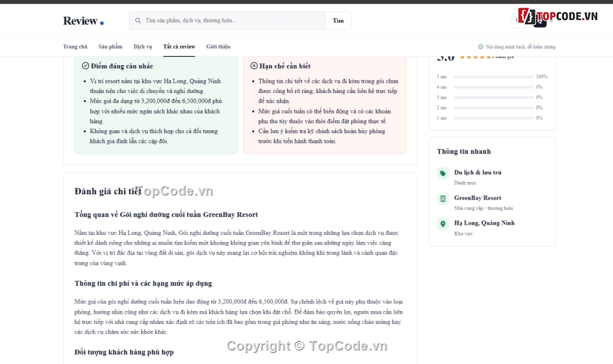
Task: Click the 'Không gian và dịch vụ thích hợp' bullet
Action: [154, 136]
